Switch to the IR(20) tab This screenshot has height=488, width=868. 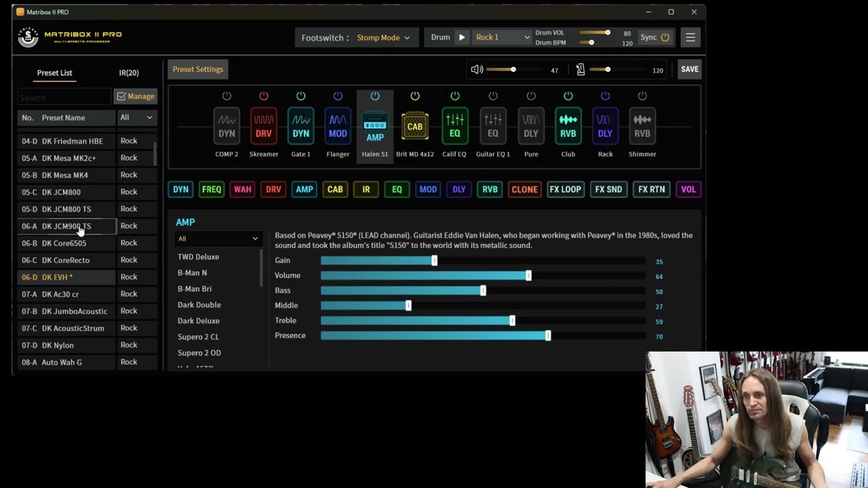pos(129,73)
